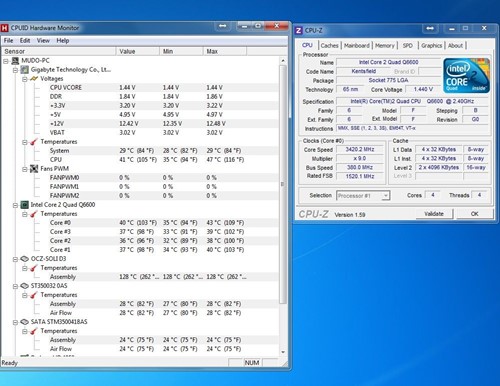Viewport: 500px width, 386px height.
Task: Click the double-arrow button in Hardware Monitor title bar
Action: click(223, 26)
